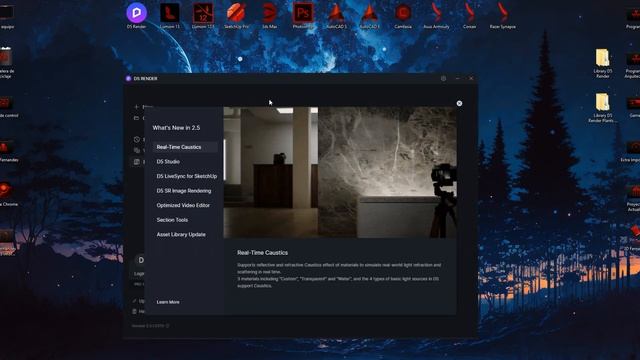Show the D5 SR Image Rendering entry

pyautogui.click(x=185, y=191)
